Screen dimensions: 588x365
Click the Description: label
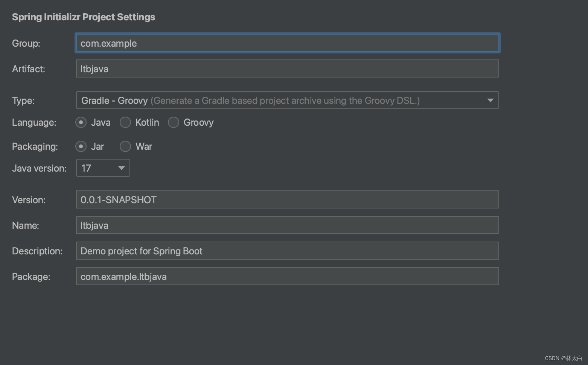[37, 251]
